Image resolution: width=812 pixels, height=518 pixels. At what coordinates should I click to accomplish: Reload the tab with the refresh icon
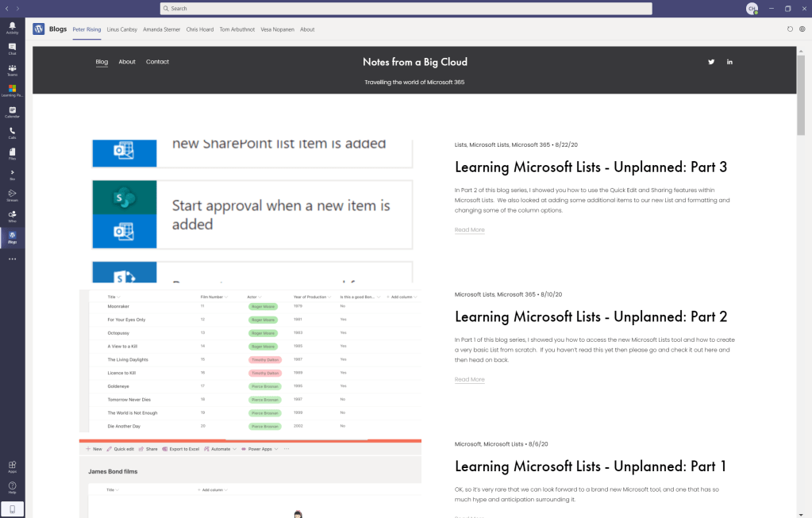(790, 29)
